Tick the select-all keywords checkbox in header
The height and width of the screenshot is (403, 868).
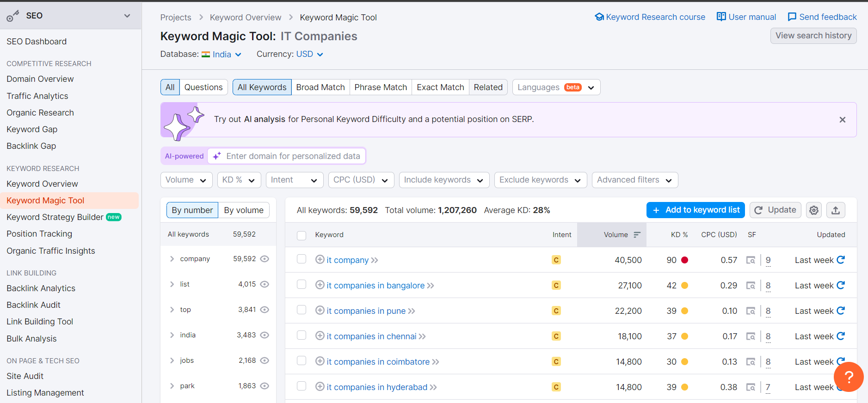click(x=302, y=236)
